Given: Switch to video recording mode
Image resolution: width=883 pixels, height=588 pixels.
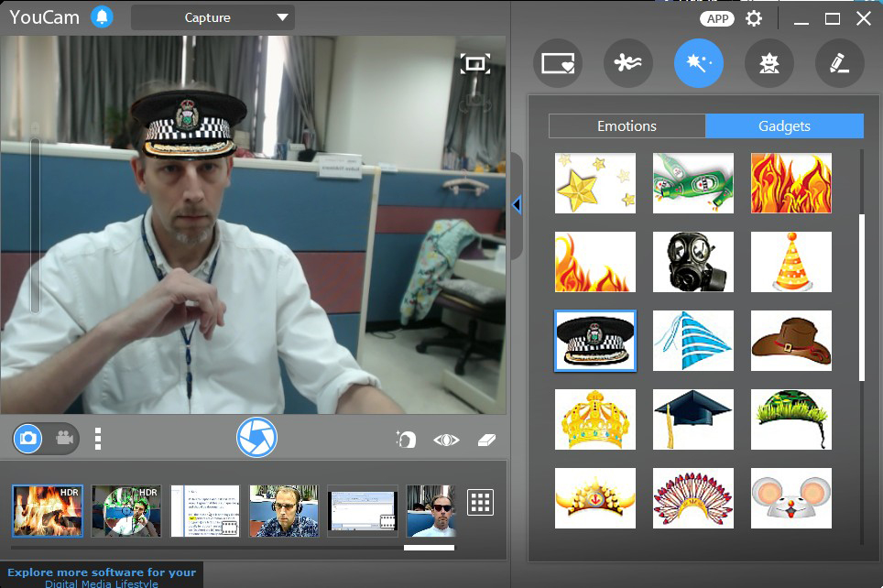Looking at the screenshot, I should tap(62, 438).
